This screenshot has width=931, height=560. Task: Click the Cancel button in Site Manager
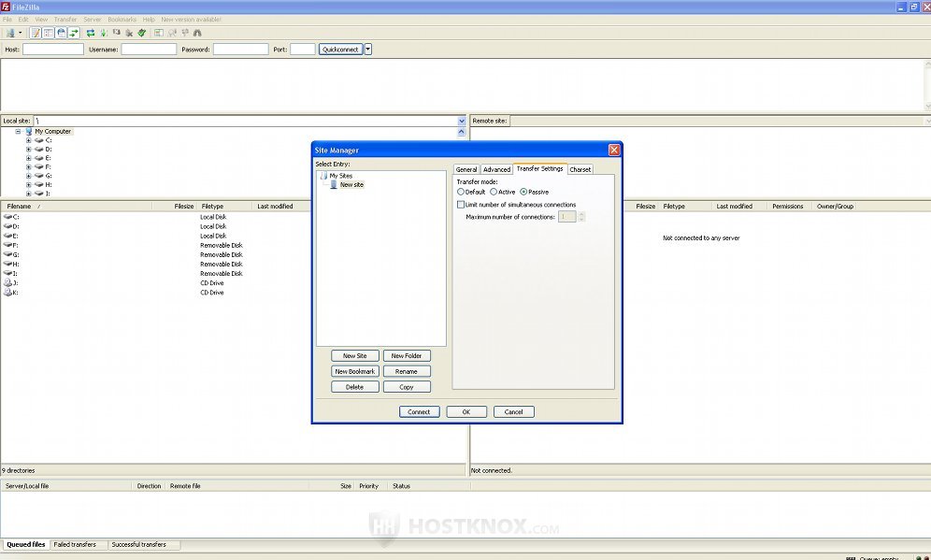coord(513,411)
